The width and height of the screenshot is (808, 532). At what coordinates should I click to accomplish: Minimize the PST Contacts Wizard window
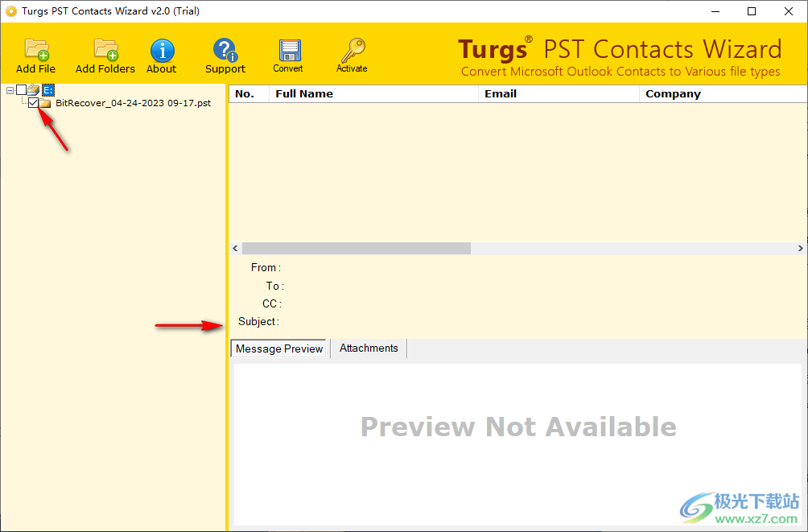715,11
